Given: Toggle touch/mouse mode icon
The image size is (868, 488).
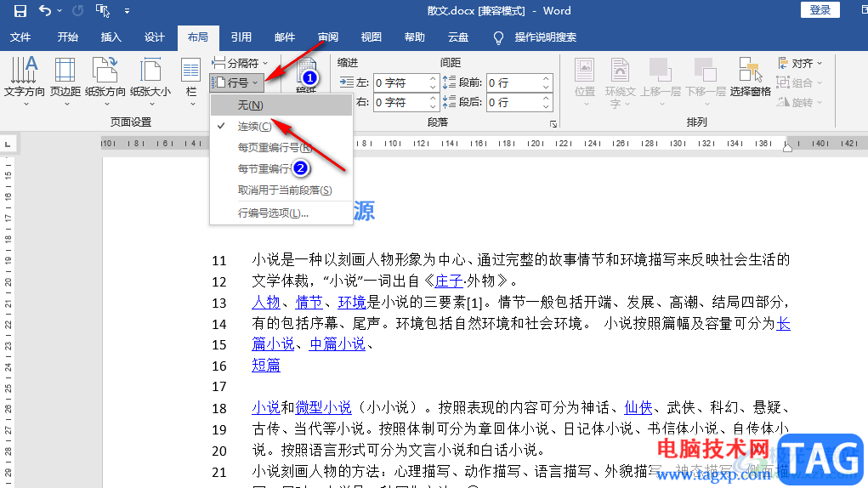Looking at the screenshot, I should [102, 10].
